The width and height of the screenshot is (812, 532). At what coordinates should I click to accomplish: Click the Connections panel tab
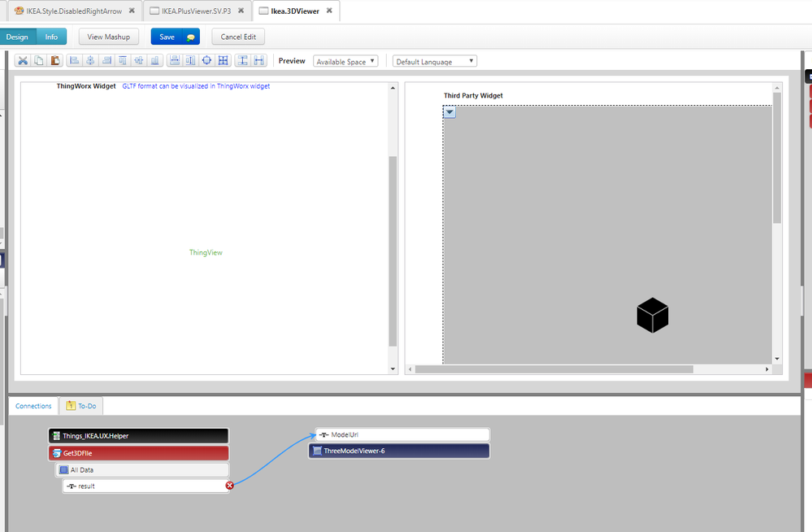pos(33,405)
